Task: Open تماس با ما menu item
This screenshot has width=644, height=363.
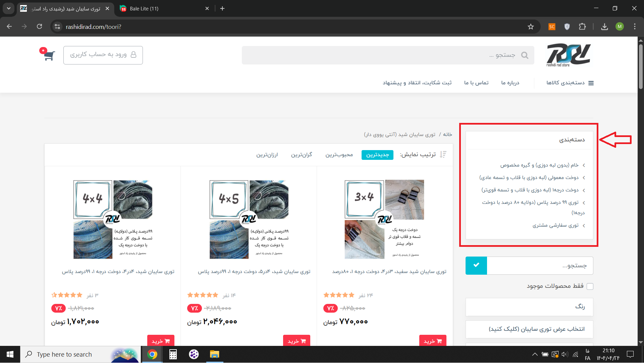Action: pos(476,83)
